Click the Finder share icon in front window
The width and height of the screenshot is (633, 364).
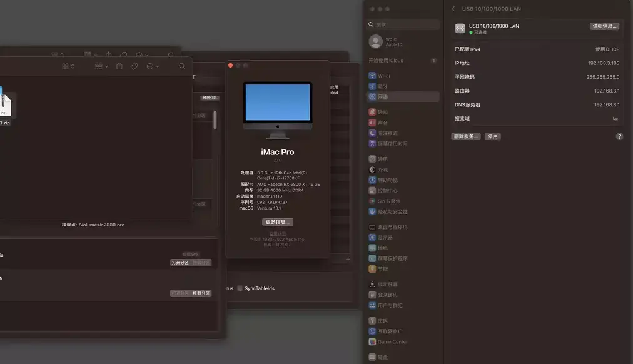[119, 66]
